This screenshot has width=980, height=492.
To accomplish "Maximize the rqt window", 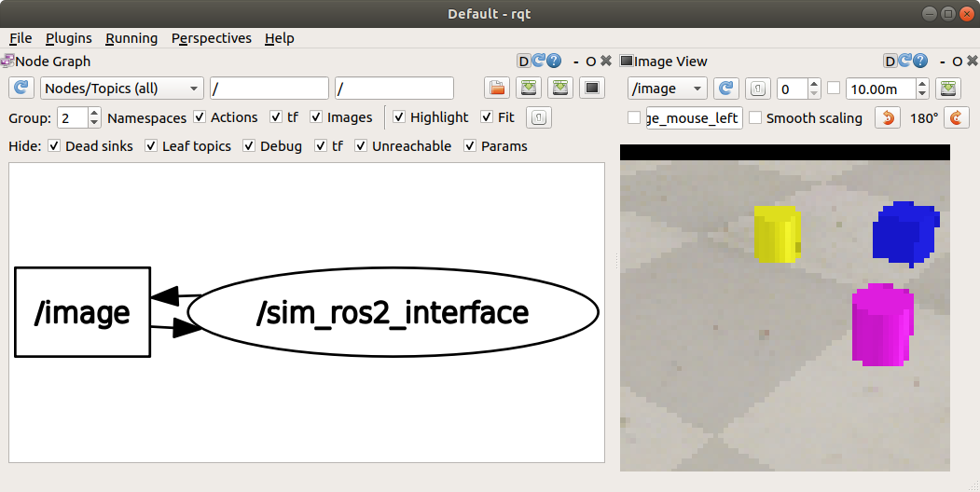I will (x=948, y=14).
